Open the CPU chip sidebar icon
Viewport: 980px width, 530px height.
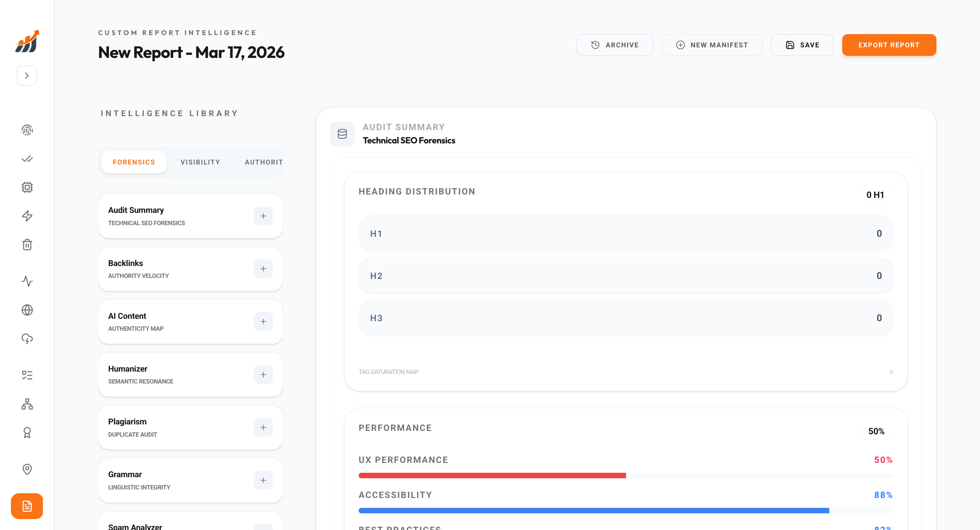pos(27,187)
